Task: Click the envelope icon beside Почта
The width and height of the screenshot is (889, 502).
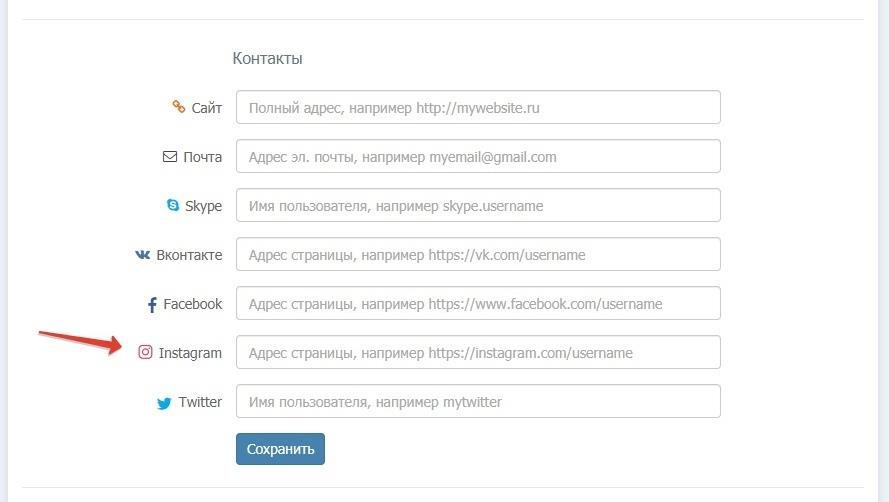Action: 170,157
